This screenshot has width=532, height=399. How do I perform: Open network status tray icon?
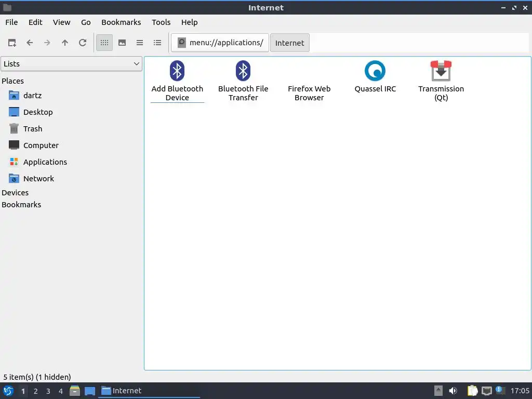point(486,391)
